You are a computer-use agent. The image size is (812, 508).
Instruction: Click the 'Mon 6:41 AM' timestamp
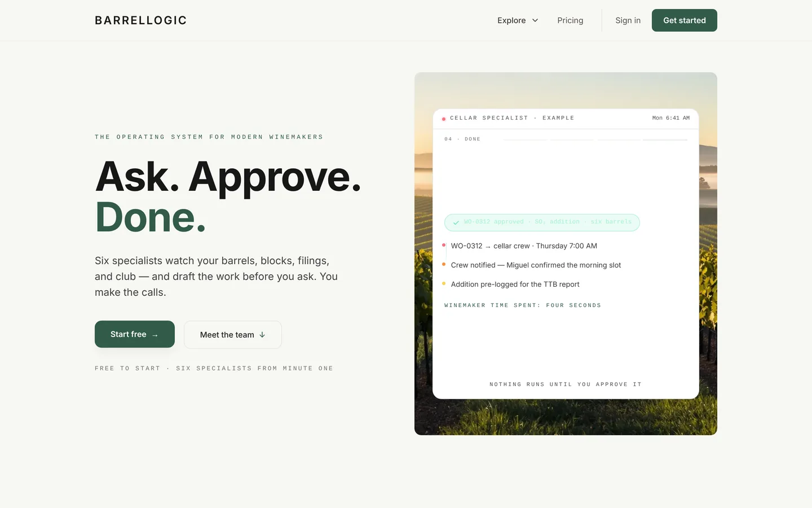[670, 118]
